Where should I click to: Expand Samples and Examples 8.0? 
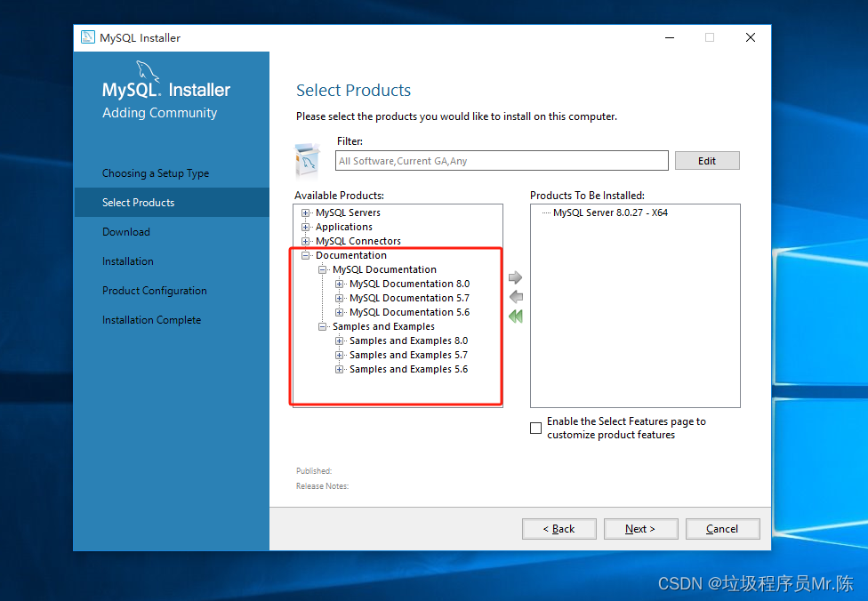coord(339,341)
